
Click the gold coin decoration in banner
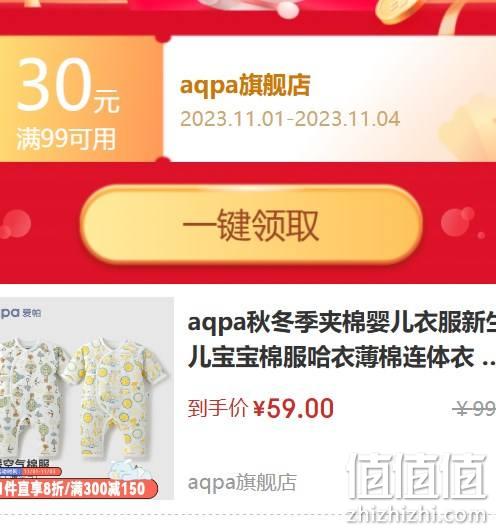pyautogui.click(x=397, y=11)
